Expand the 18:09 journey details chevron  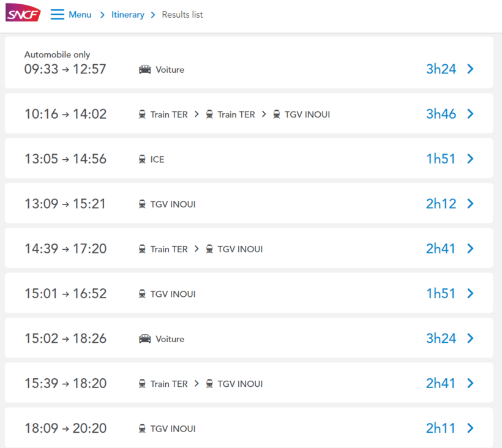[470, 428]
